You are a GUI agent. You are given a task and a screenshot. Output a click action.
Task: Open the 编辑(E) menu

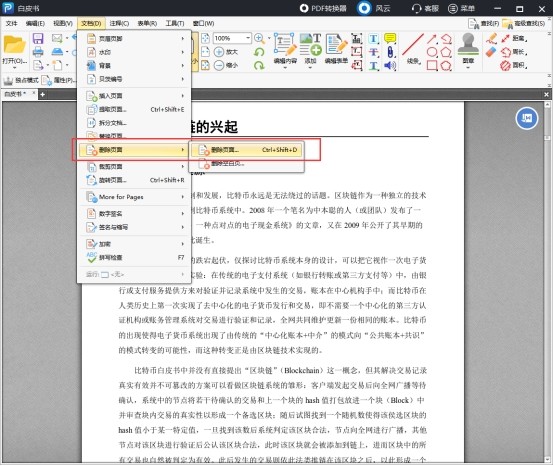tap(35, 23)
